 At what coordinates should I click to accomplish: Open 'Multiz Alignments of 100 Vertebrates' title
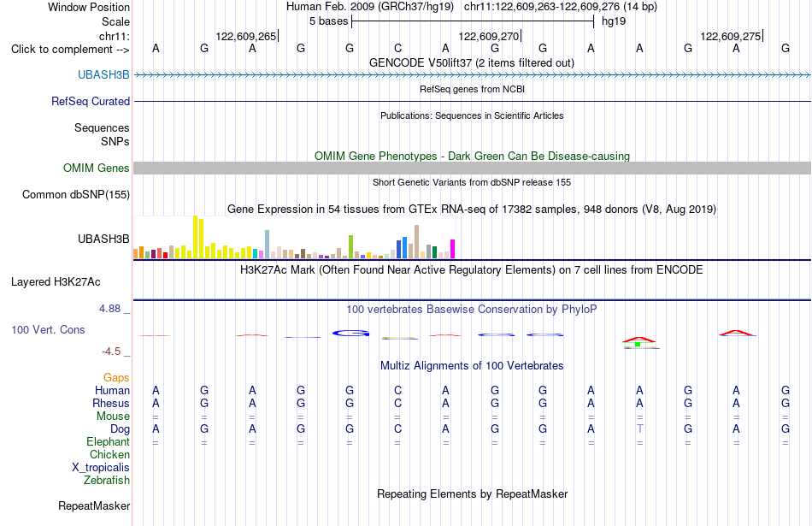(472, 366)
